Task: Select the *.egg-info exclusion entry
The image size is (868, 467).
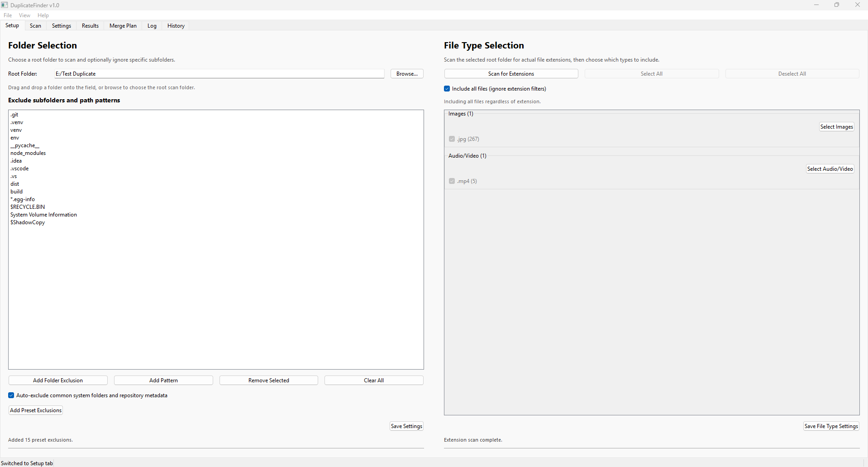Action: pos(216,199)
